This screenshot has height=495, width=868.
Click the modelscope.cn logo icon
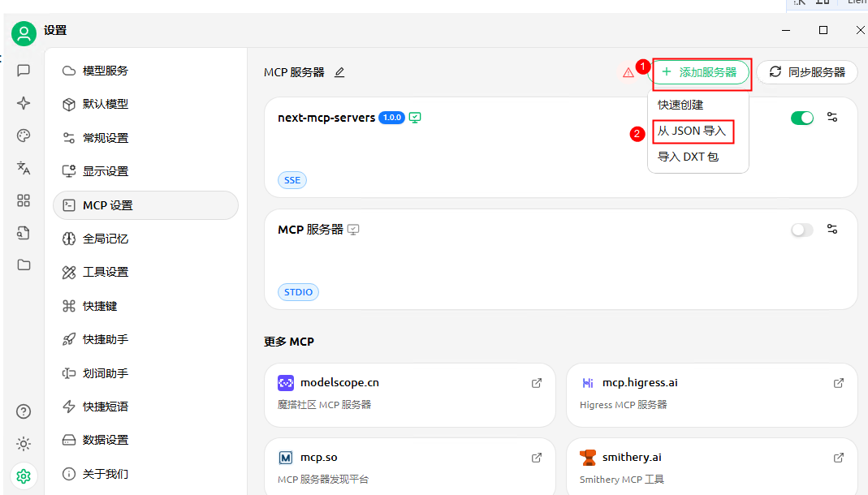tap(286, 383)
